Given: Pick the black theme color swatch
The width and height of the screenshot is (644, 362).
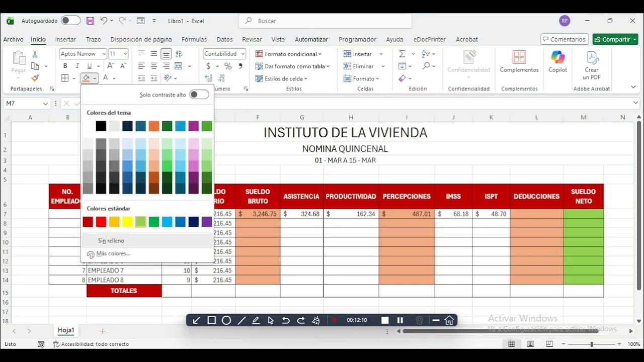Looking at the screenshot, I should (x=101, y=126).
